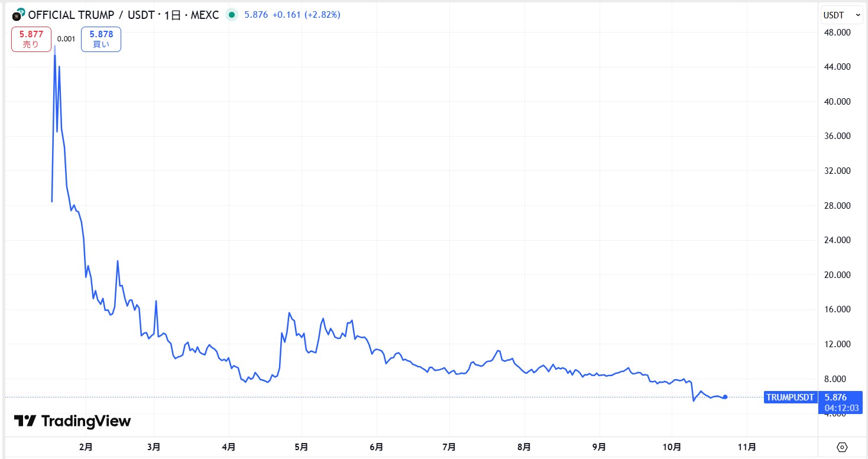Click the 48.000 price scale label
The width and height of the screenshot is (868, 459).
[x=838, y=32]
